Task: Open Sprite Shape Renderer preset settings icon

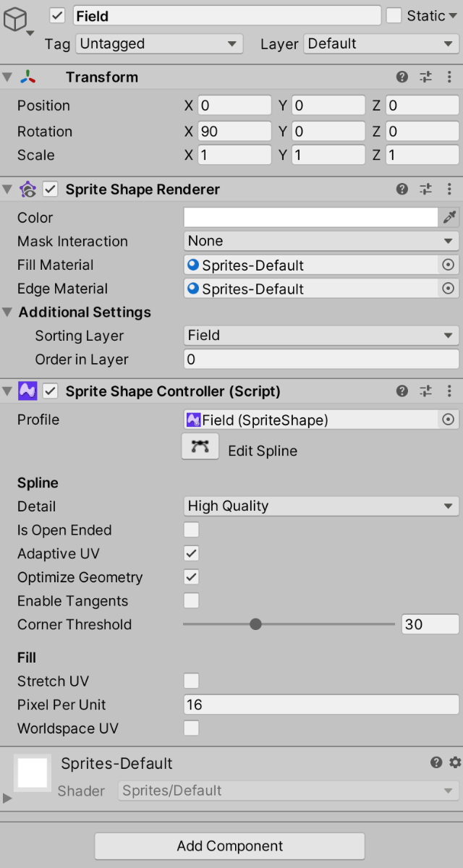Action: (425, 190)
